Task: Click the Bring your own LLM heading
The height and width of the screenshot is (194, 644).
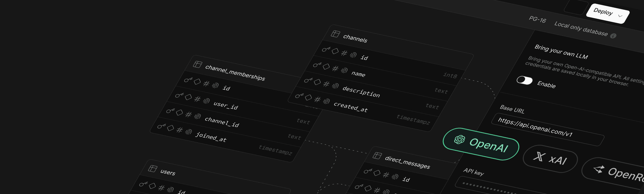Action: click(561, 52)
